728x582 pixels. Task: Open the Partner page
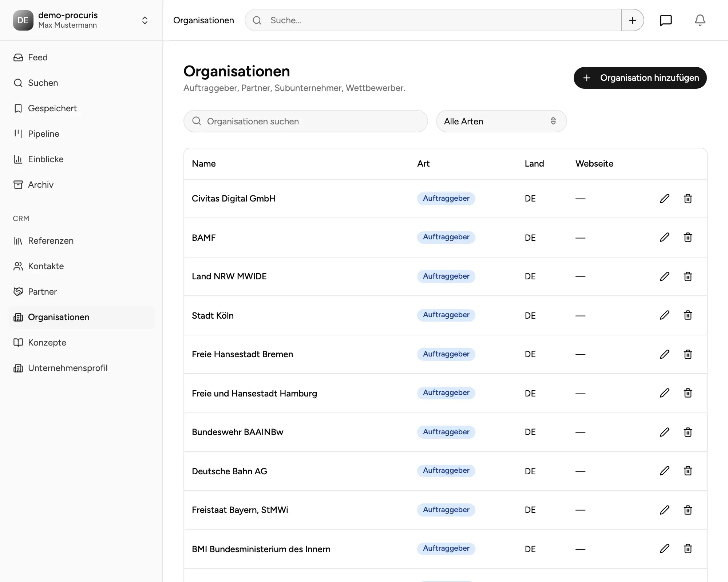[82, 292]
